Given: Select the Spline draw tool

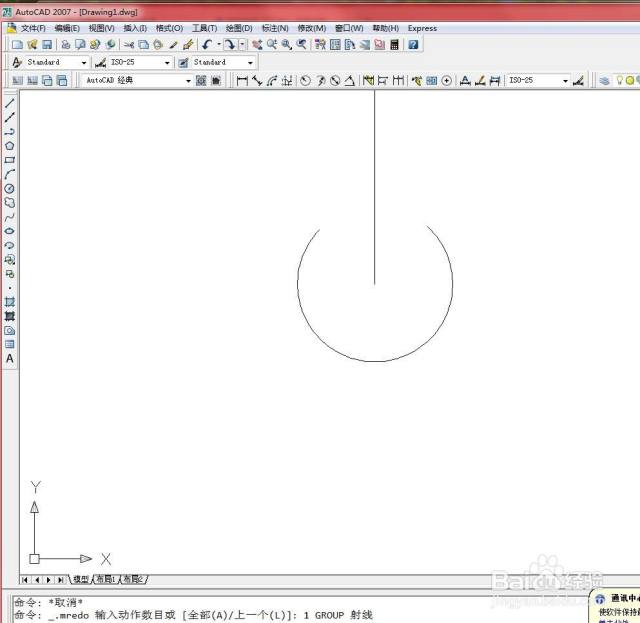Looking at the screenshot, I should [10, 217].
